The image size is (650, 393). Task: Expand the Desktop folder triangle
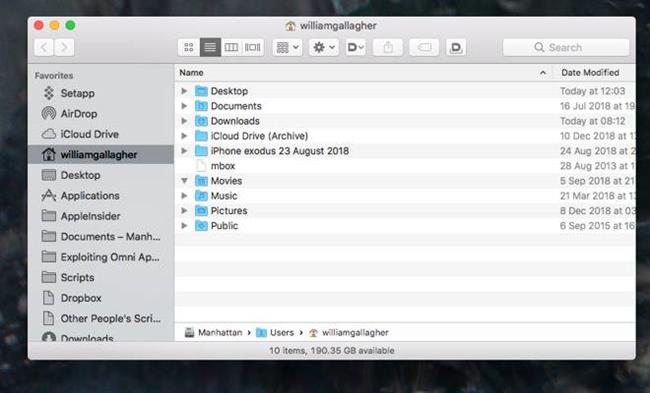(x=184, y=91)
